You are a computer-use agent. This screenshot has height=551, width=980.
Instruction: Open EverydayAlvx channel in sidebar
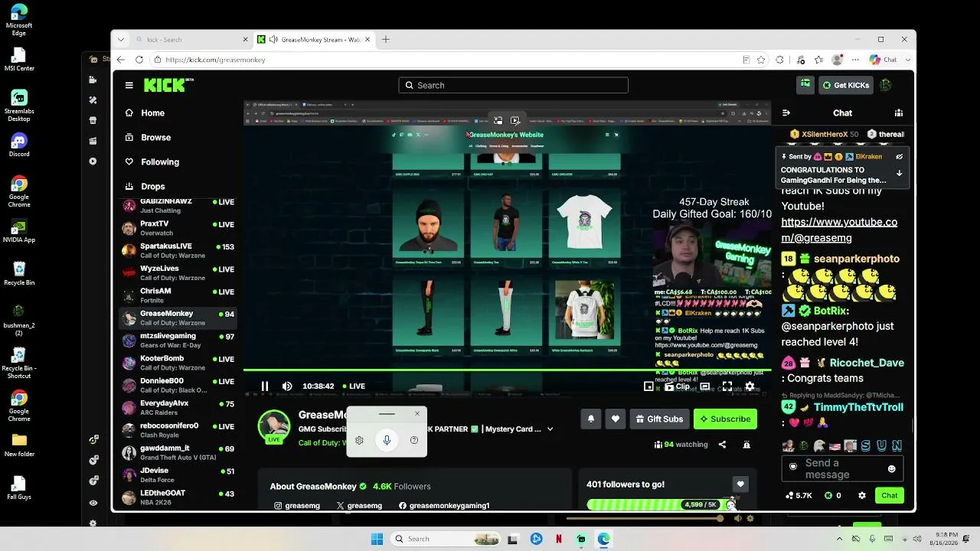pos(177,408)
